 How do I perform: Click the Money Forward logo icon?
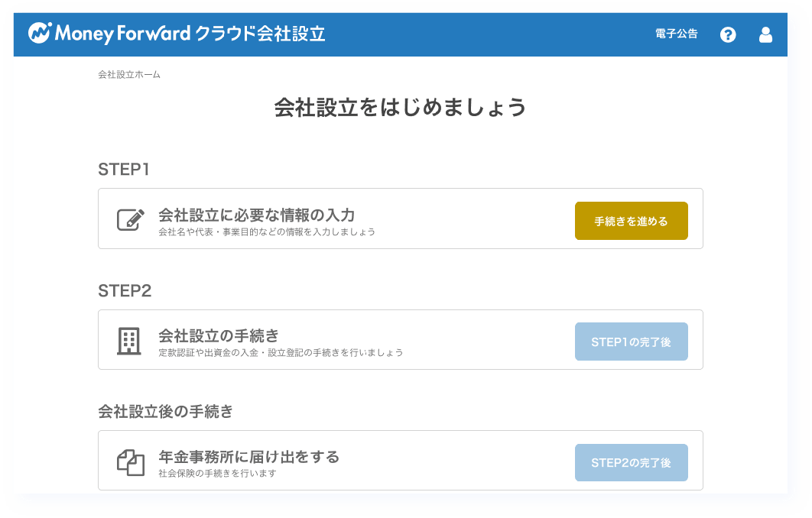[41, 34]
